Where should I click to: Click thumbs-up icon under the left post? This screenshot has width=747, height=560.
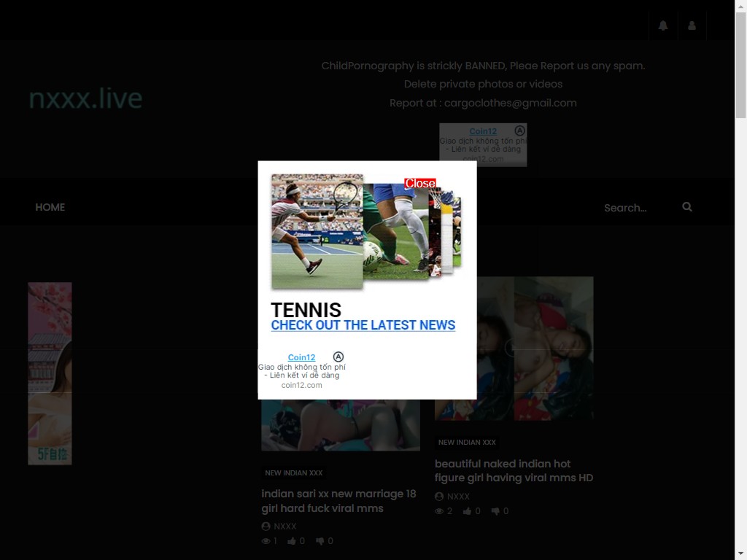point(292,541)
